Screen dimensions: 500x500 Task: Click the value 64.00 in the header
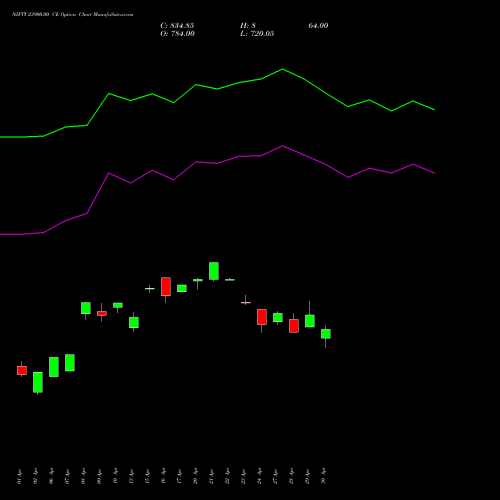pos(318,26)
